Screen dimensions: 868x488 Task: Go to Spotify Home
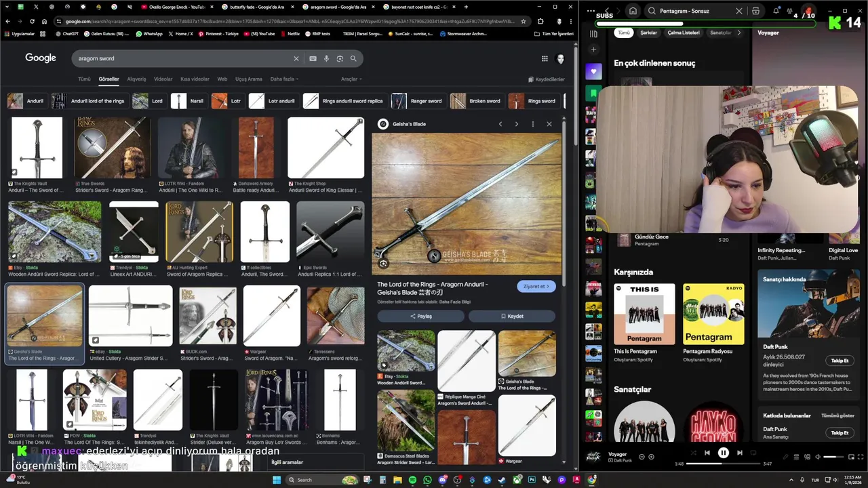(x=633, y=11)
